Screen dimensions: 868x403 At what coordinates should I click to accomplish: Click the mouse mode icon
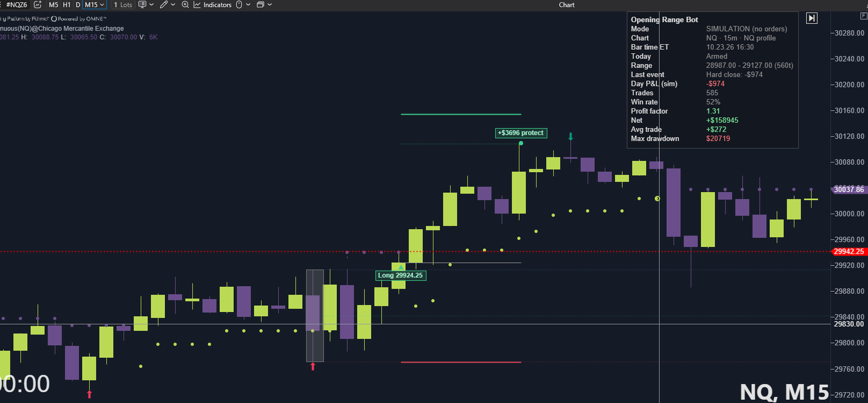point(239,4)
